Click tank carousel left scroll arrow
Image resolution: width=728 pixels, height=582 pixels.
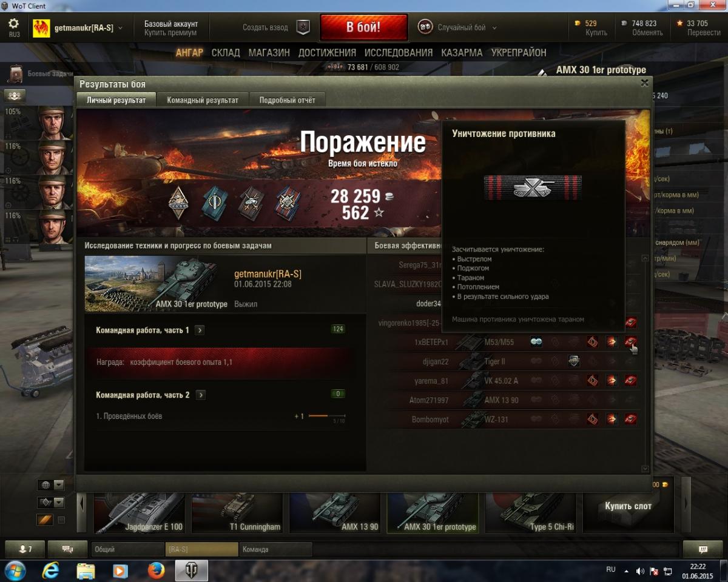83,504
